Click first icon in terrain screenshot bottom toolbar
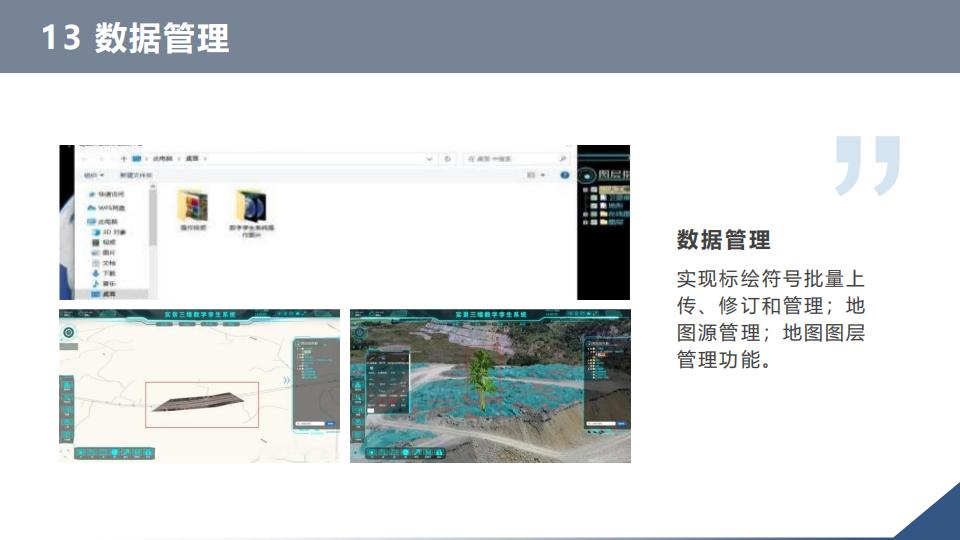The height and width of the screenshot is (540, 960). [x=372, y=452]
